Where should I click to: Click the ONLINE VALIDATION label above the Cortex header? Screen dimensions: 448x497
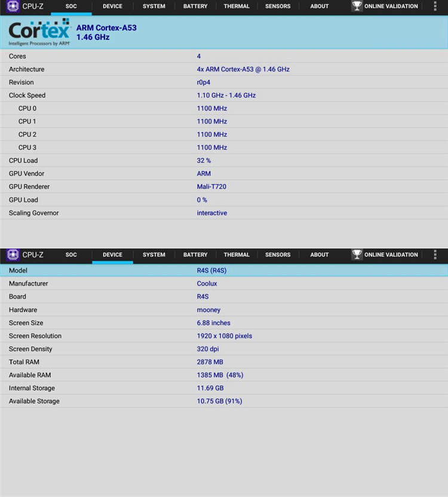[x=391, y=7]
